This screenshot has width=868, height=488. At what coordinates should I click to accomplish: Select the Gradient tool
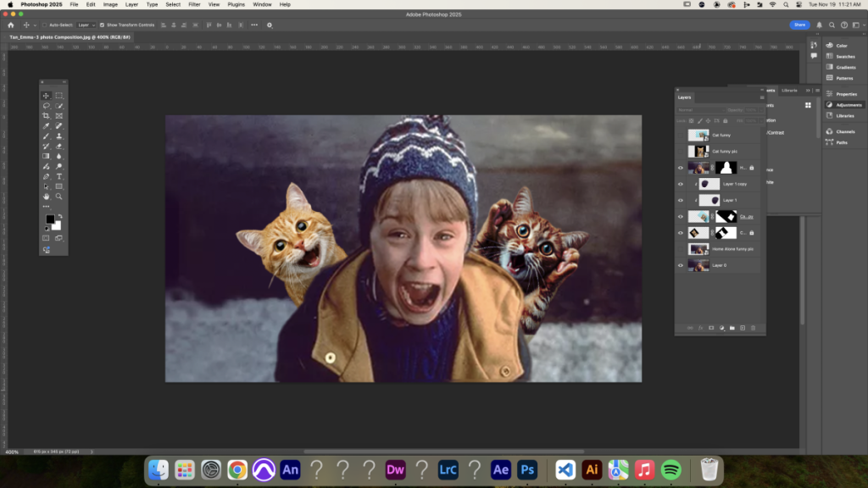tap(47, 156)
